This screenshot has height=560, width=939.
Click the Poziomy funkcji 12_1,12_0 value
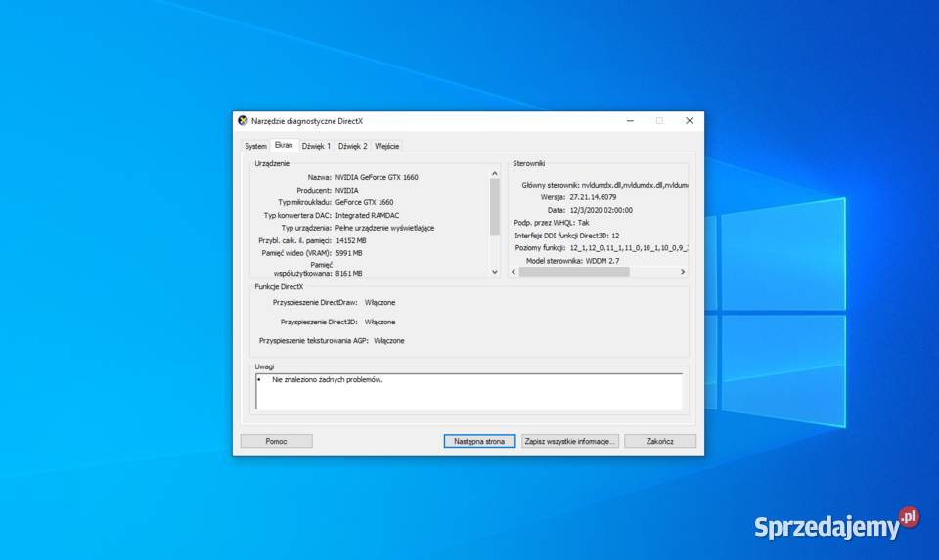click(629, 247)
